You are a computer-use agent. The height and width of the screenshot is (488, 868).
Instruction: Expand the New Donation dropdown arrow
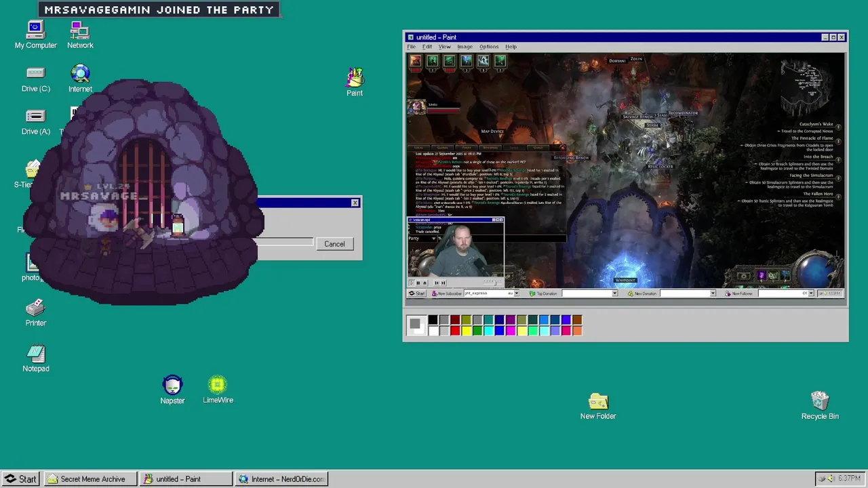713,293
